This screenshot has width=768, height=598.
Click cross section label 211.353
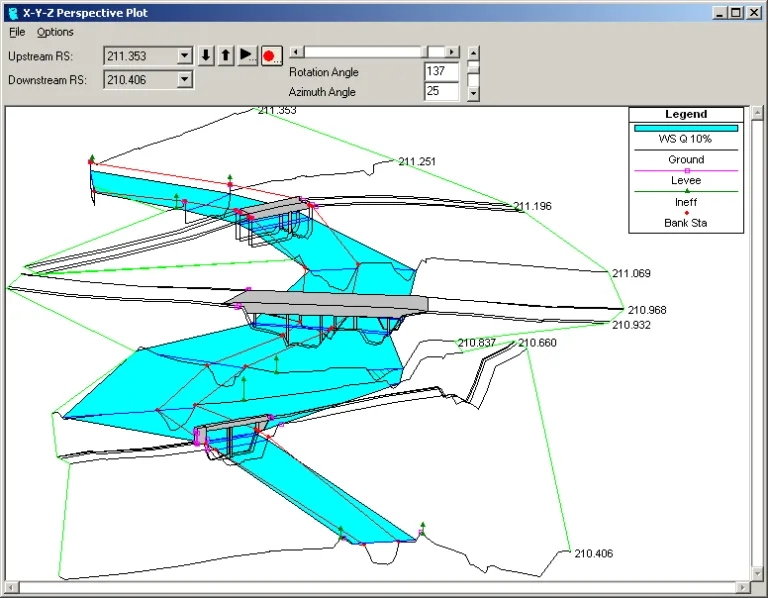(x=277, y=111)
